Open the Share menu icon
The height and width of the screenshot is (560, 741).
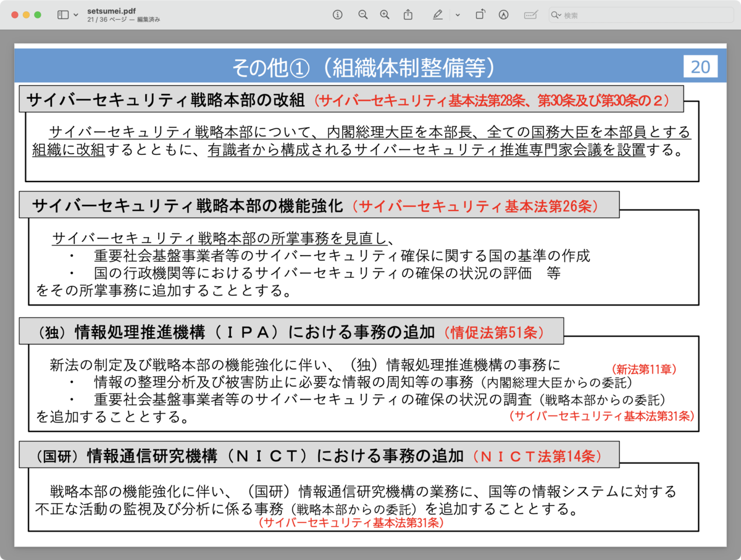tap(408, 15)
